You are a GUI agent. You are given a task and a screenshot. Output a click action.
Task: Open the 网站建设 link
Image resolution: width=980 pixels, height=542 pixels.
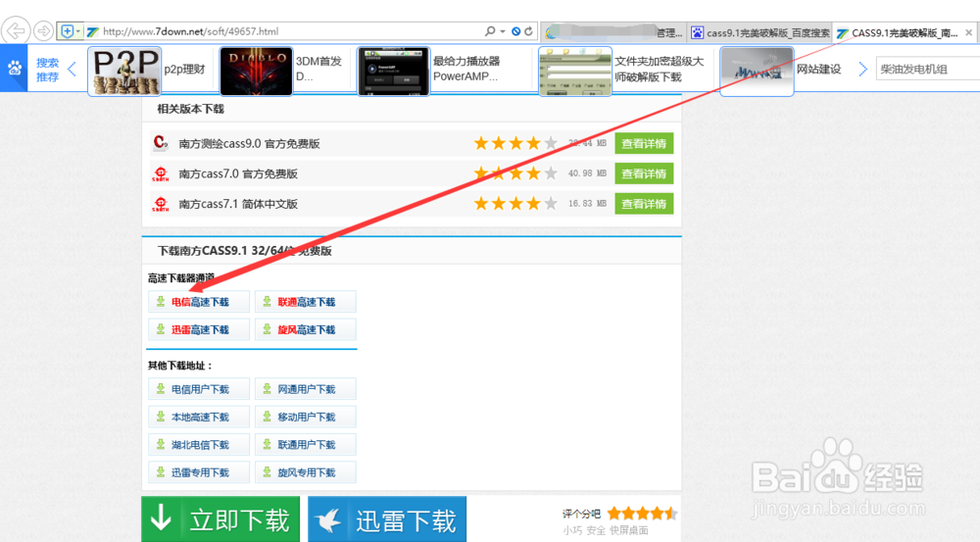(818, 70)
